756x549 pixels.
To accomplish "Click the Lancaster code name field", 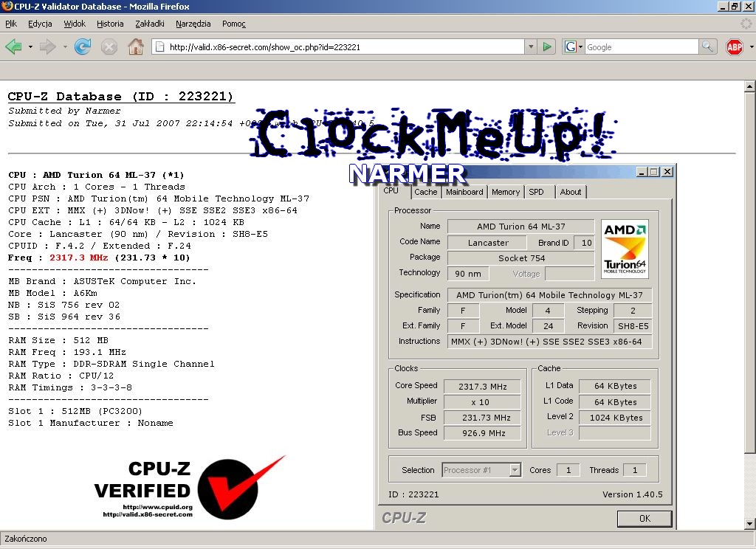I will click(x=488, y=243).
